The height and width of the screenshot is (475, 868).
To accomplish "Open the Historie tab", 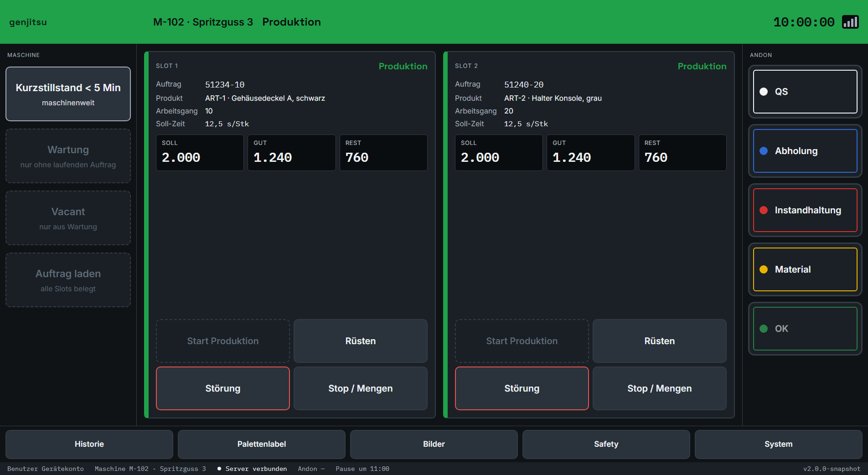I will tap(89, 444).
